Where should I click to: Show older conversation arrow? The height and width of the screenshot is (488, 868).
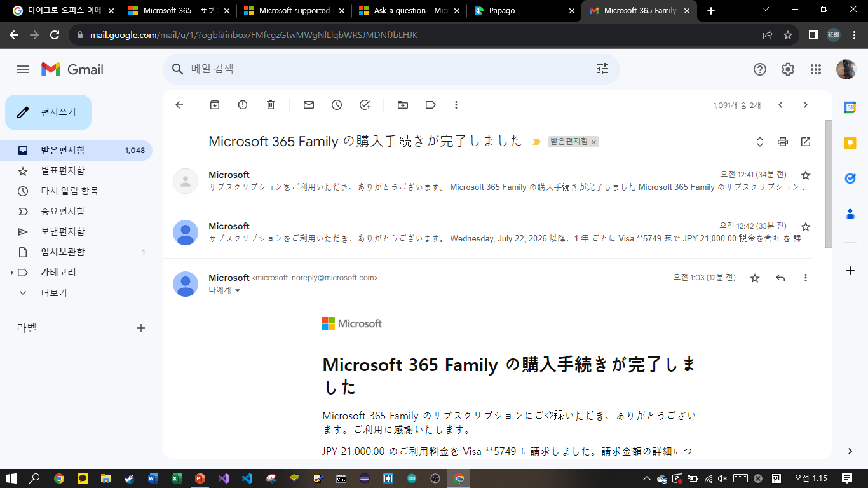click(806, 105)
